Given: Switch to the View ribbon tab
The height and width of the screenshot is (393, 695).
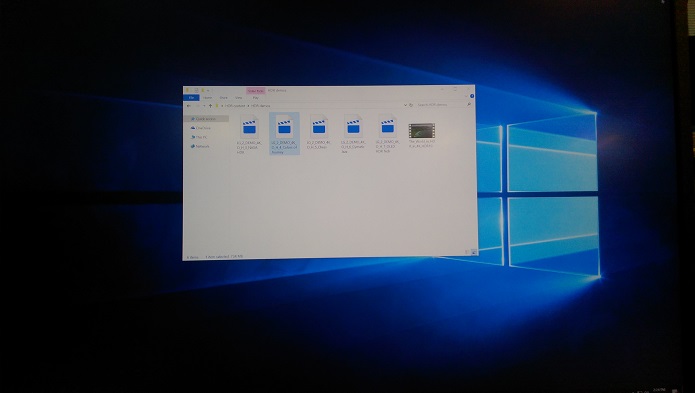Looking at the screenshot, I should 238,97.
